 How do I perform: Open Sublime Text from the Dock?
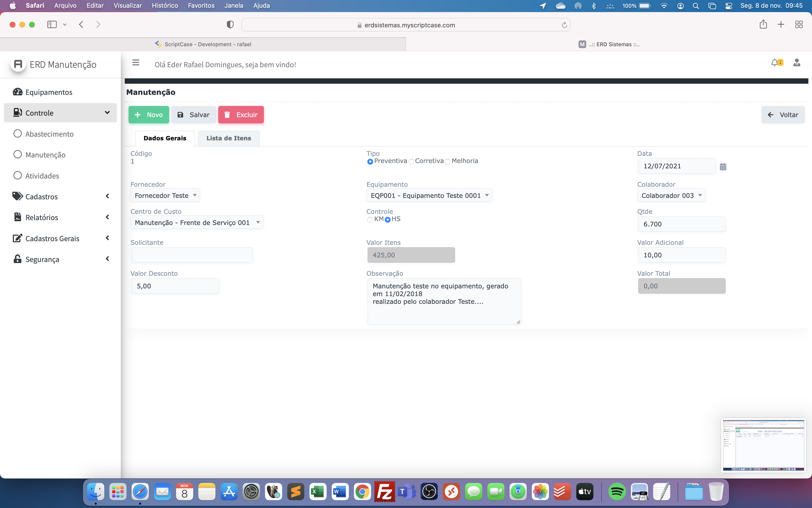[296, 492]
